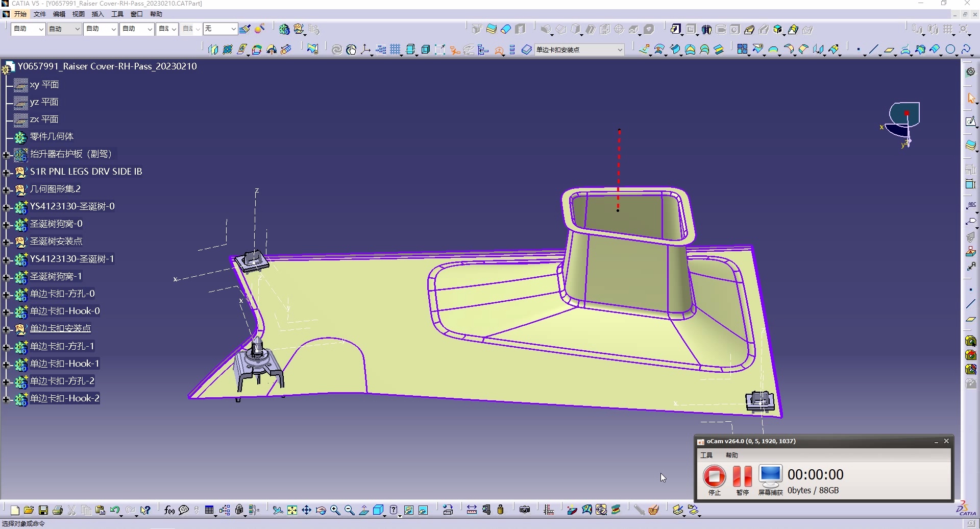Select the xy 平面 tree item
Image resolution: width=980 pixels, height=529 pixels.
tap(44, 85)
